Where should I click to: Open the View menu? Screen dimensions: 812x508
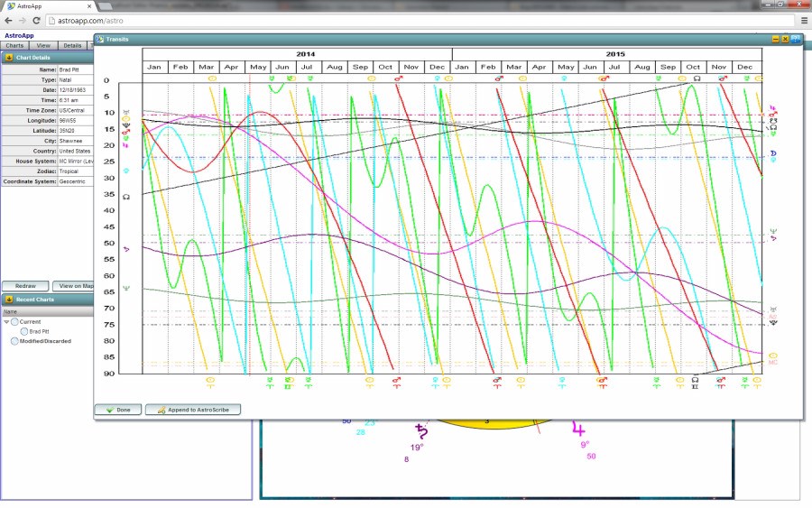tap(43, 45)
